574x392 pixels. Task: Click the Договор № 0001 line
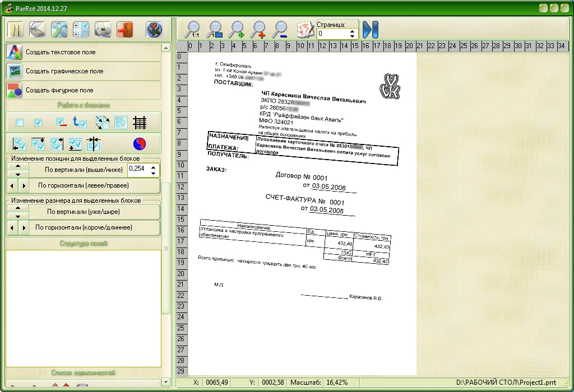click(301, 176)
